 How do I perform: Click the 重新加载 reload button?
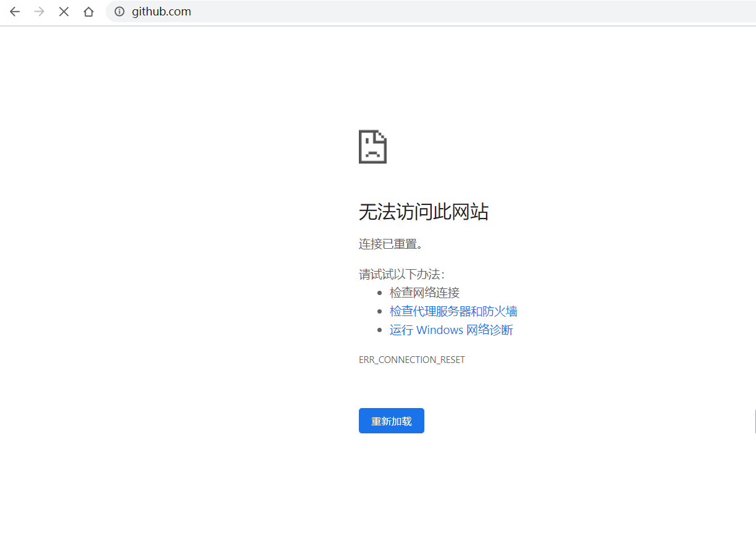point(392,421)
